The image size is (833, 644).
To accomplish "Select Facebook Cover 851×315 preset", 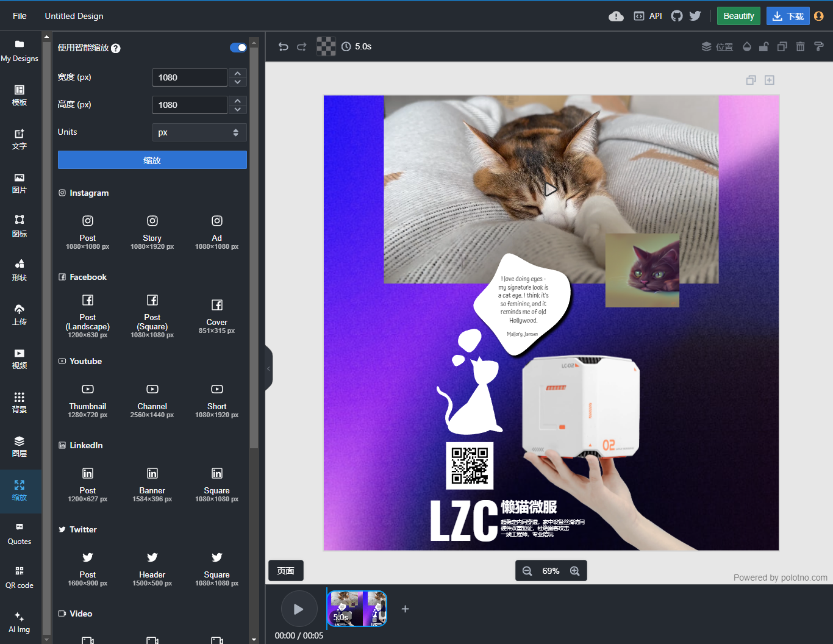I will coord(217,317).
